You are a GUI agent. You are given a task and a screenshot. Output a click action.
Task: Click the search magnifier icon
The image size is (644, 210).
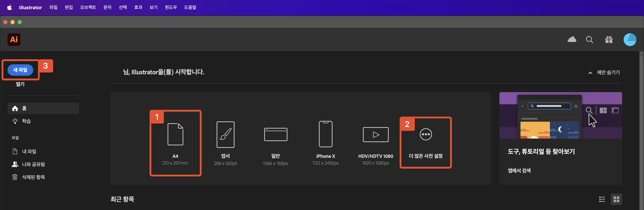point(589,39)
